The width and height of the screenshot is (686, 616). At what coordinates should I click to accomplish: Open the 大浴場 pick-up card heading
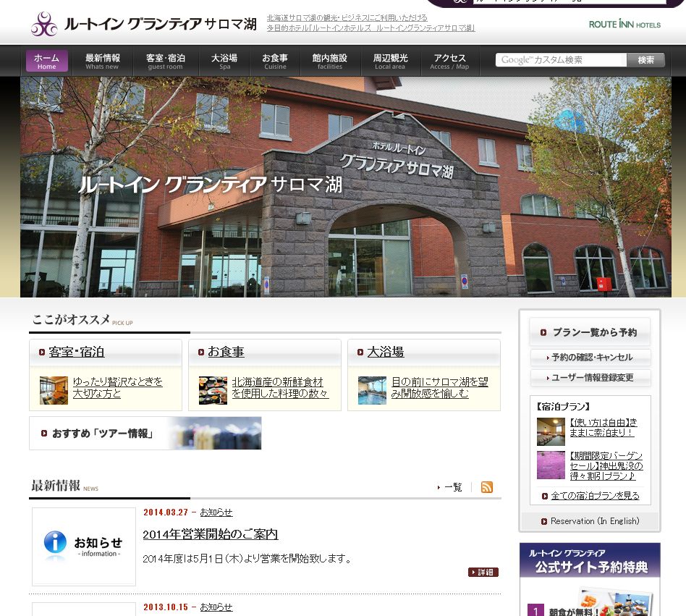tap(386, 352)
